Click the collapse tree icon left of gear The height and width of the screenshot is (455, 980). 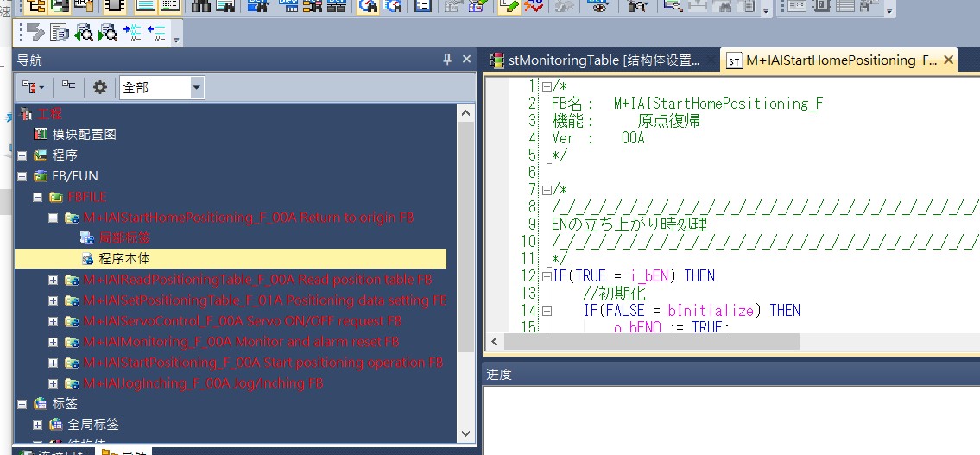pos(68,86)
